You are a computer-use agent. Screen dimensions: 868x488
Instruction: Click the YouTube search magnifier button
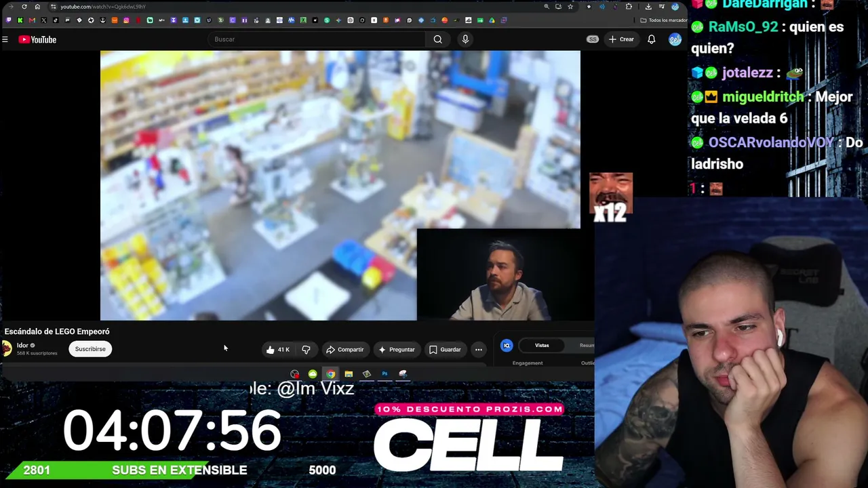click(x=438, y=39)
